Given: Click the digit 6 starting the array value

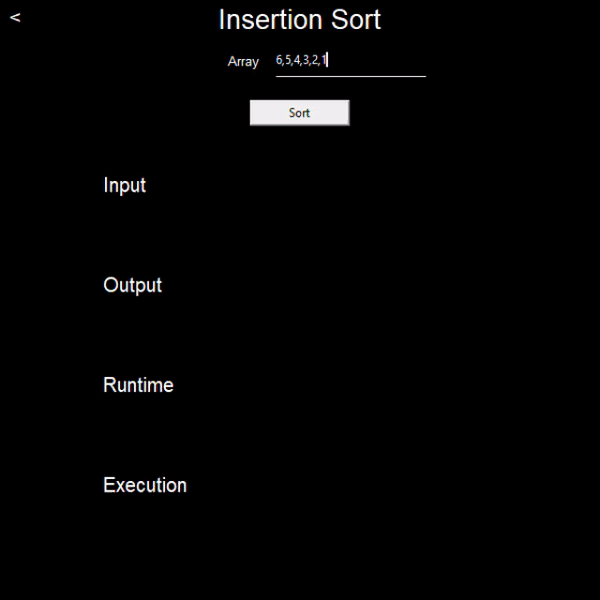Looking at the screenshot, I should [x=279, y=60].
